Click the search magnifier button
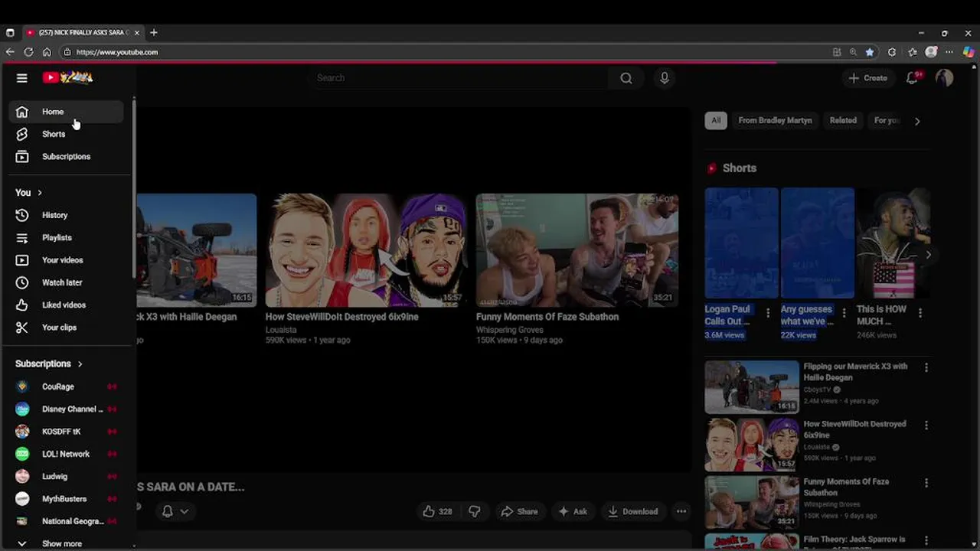 point(626,78)
